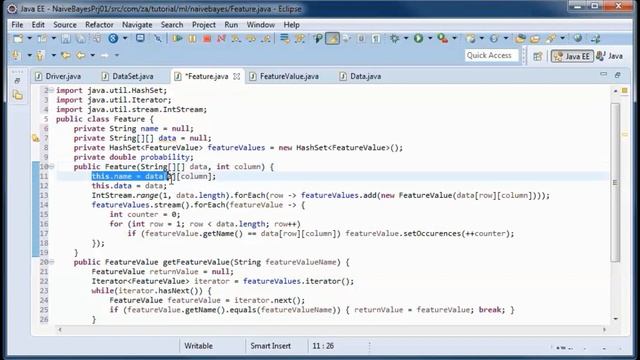
Task: Click the Search flashlight toolbar icon
Action: click(x=551, y=39)
